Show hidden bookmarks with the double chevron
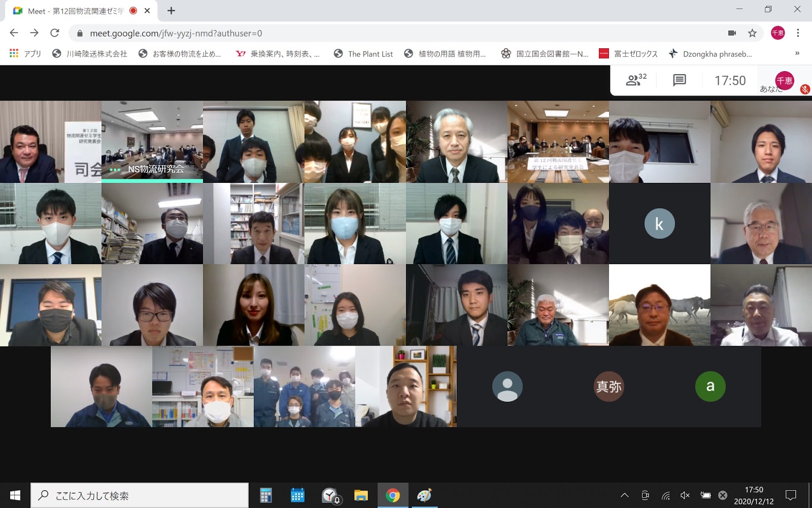Image resolution: width=812 pixels, height=508 pixels. [797, 53]
